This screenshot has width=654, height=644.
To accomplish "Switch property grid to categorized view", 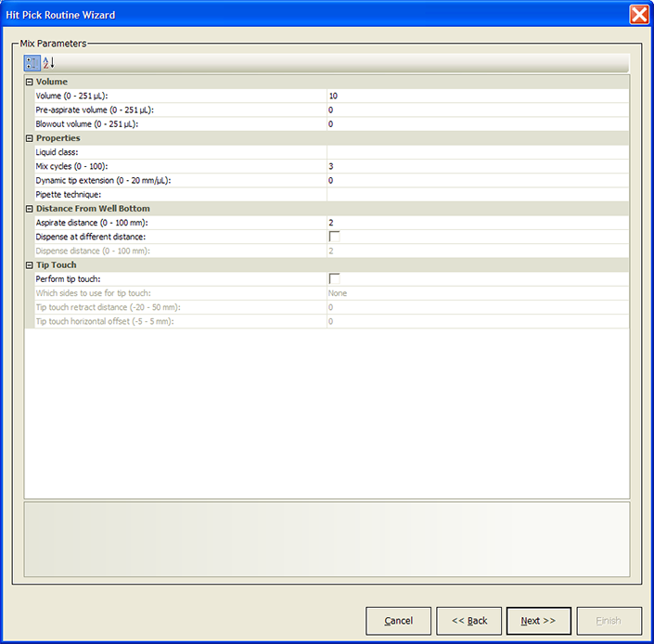I will (x=32, y=63).
